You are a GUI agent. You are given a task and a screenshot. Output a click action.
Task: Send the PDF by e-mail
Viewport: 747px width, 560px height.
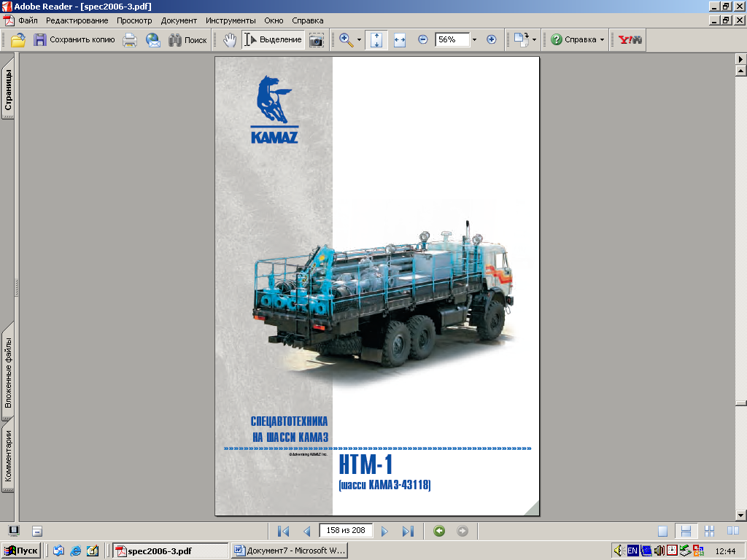coord(153,40)
